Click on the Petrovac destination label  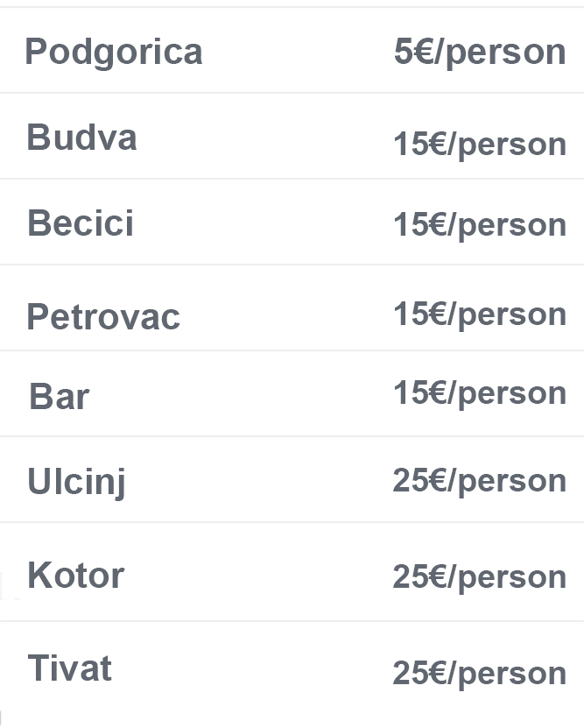pos(103,316)
